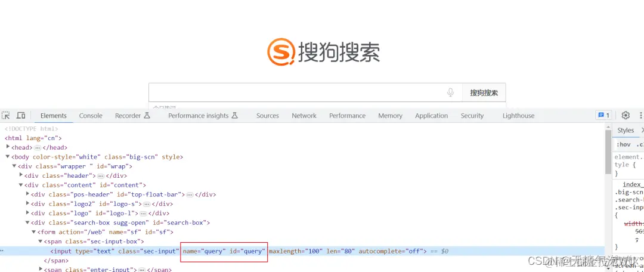Click the color-style="white" attribute
This screenshot has width=644, height=272.
[66, 157]
